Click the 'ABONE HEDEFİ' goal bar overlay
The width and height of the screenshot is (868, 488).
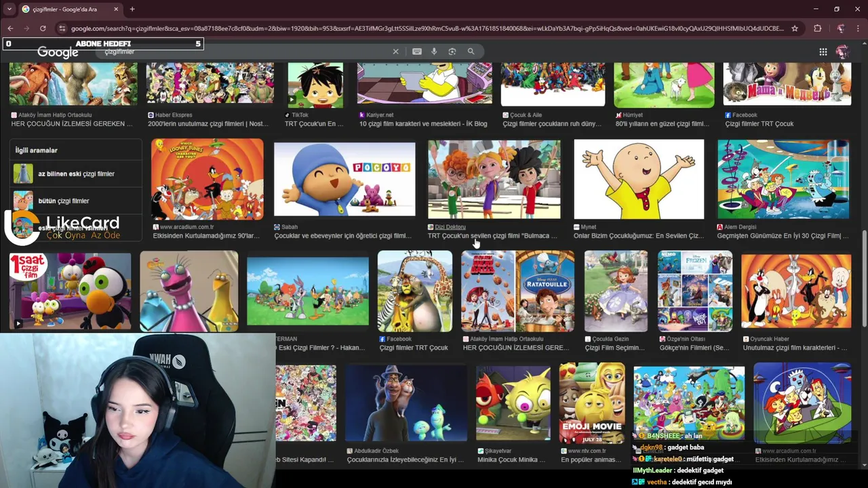103,43
